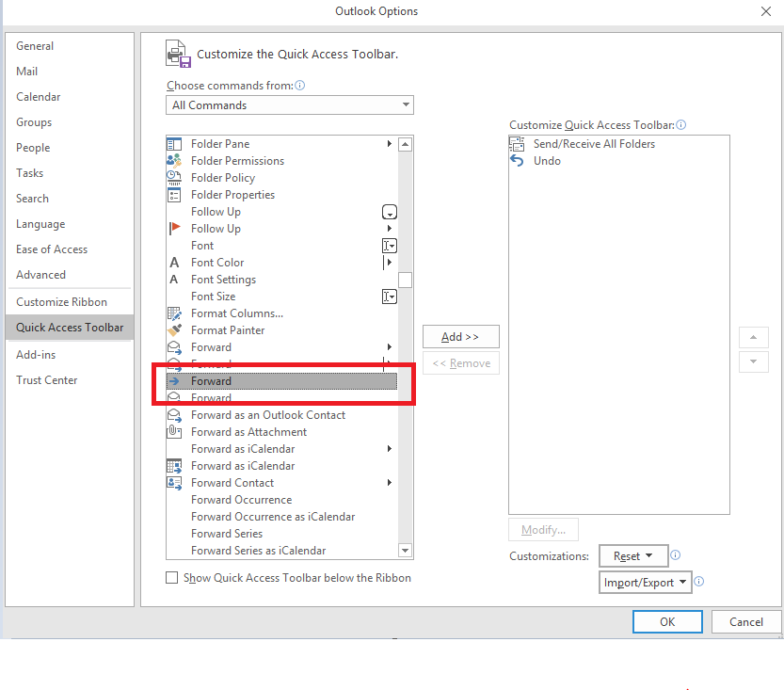The width and height of the screenshot is (784, 690).
Task: Click the Cancel button
Action: (745, 621)
